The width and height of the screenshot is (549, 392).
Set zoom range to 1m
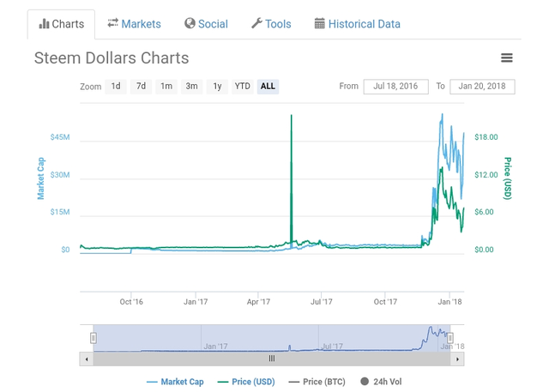click(166, 87)
